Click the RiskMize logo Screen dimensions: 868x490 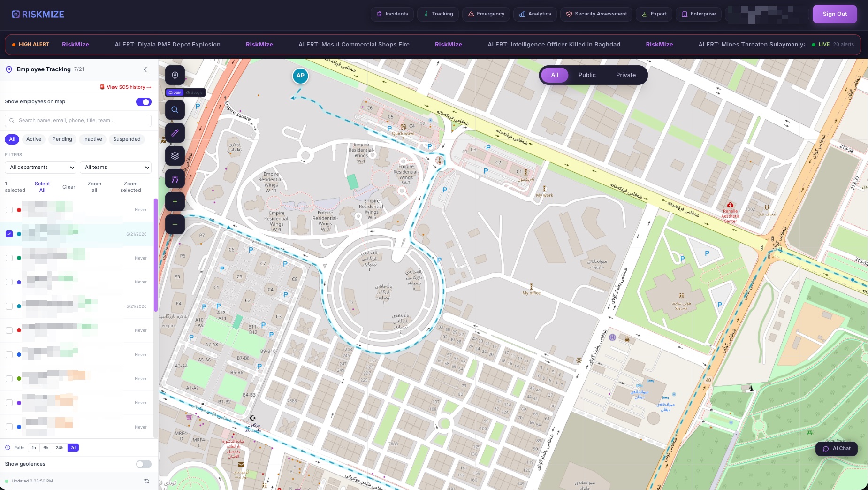(38, 14)
